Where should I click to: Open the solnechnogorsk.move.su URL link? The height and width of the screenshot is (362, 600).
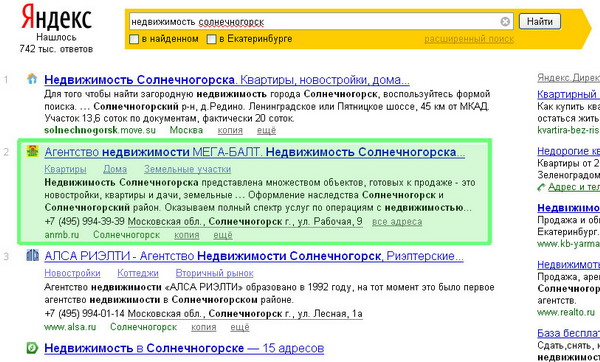pyautogui.click(x=100, y=130)
